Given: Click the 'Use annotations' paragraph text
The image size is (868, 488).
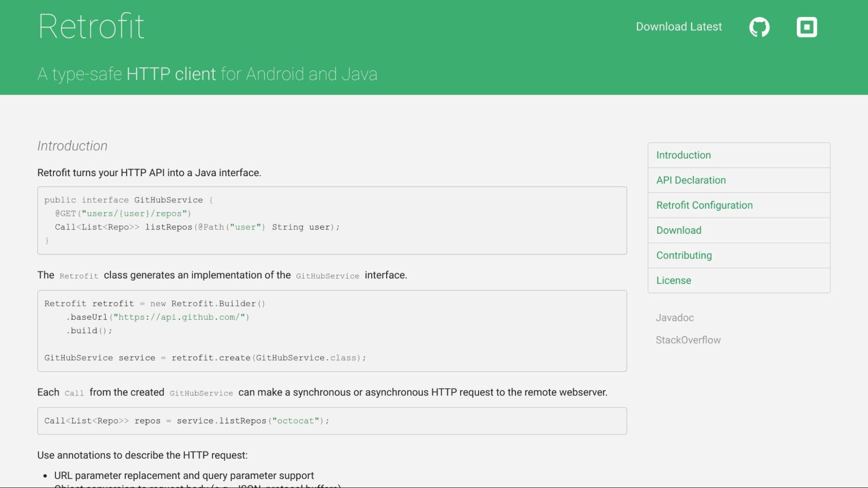Looking at the screenshot, I should [142, 455].
